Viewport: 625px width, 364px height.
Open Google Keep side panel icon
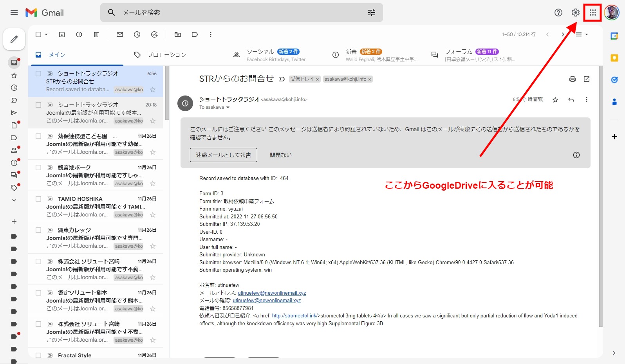(x=614, y=58)
